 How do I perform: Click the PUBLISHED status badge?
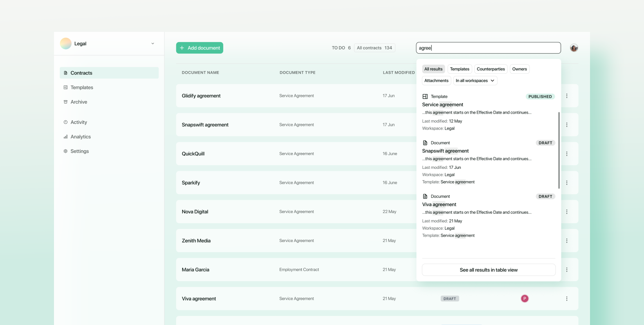[540, 96]
